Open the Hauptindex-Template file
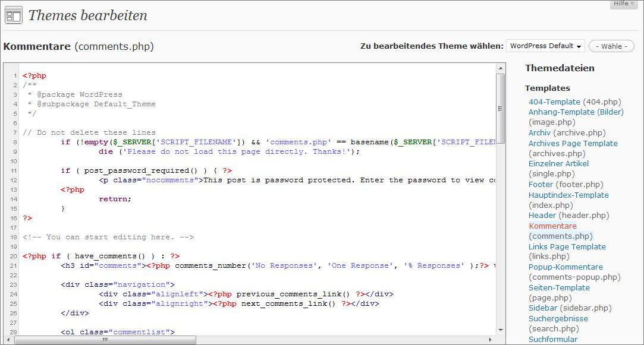The height and width of the screenshot is (345, 644). click(x=568, y=195)
